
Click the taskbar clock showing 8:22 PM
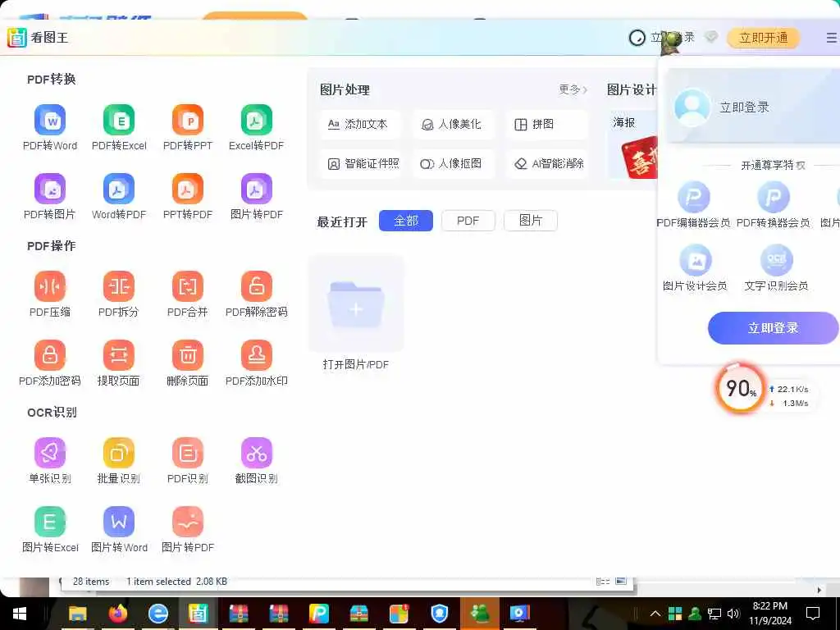[769, 614]
